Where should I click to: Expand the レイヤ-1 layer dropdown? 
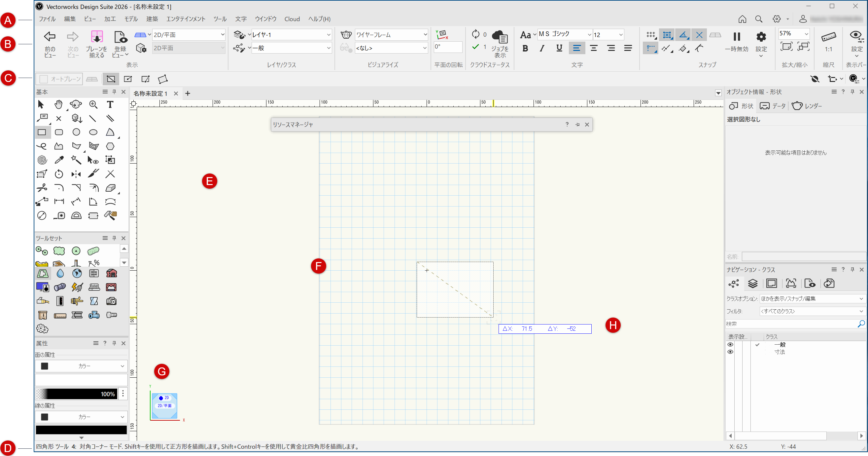[328, 35]
